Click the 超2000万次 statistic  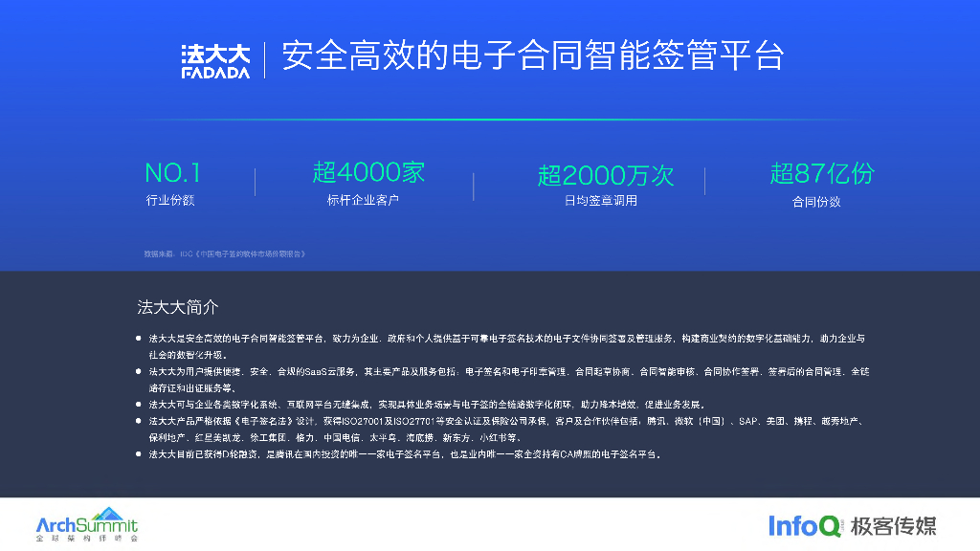(606, 176)
